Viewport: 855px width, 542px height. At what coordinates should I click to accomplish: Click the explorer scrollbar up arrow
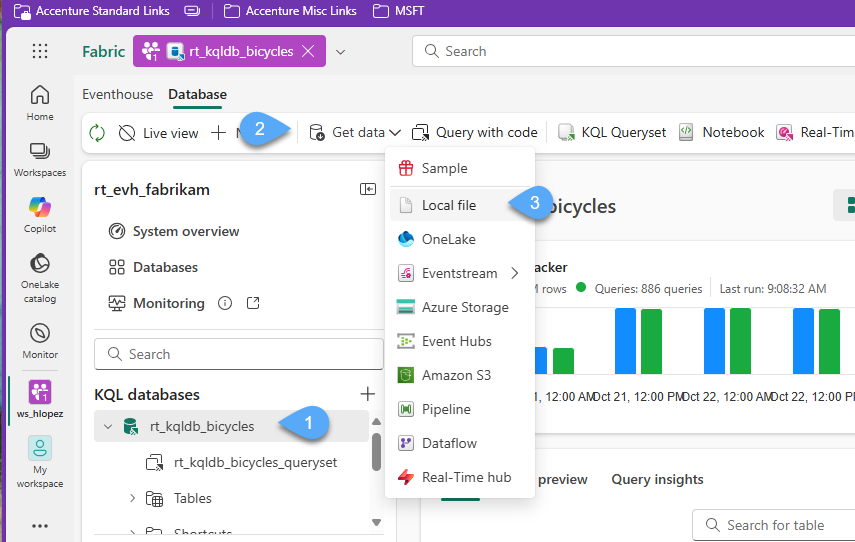376,421
